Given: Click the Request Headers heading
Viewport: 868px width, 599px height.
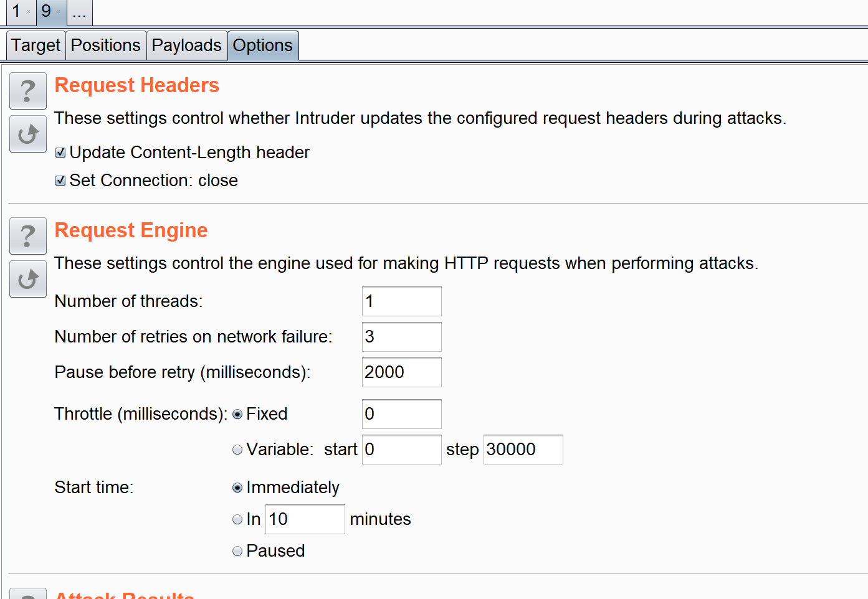Looking at the screenshot, I should coord(137,85).
